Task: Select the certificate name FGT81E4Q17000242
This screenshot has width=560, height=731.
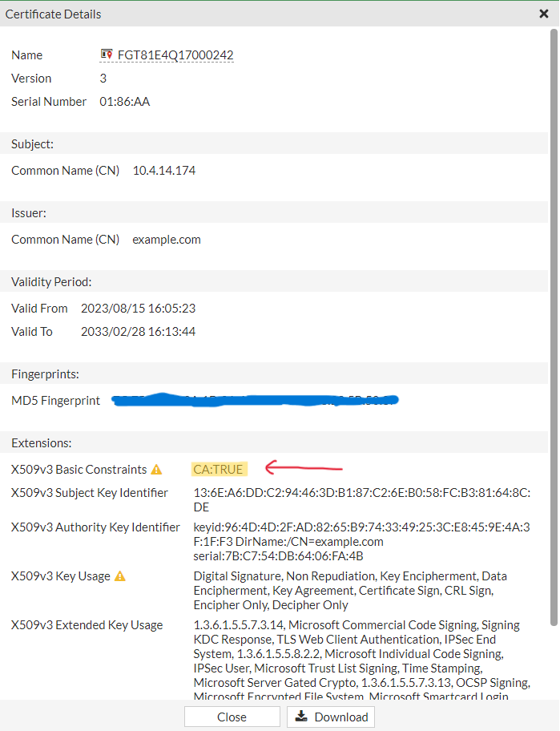Action: pos(175,55)
